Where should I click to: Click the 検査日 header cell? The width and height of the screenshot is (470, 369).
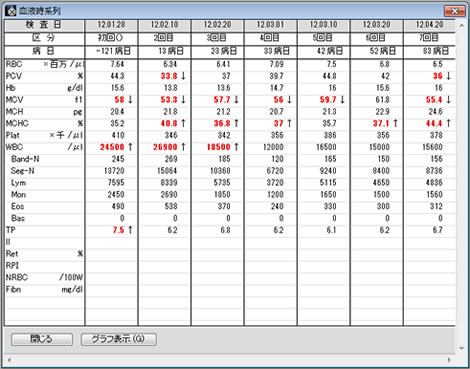point(44,25)
